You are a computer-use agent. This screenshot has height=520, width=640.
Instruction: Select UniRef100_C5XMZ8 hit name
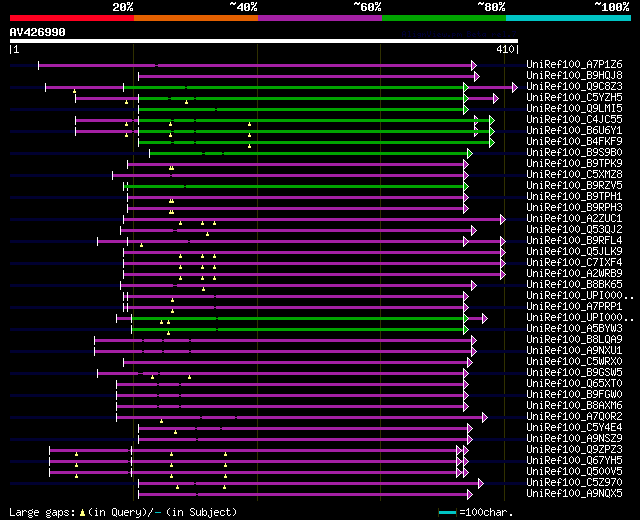(x=574, y=175)
